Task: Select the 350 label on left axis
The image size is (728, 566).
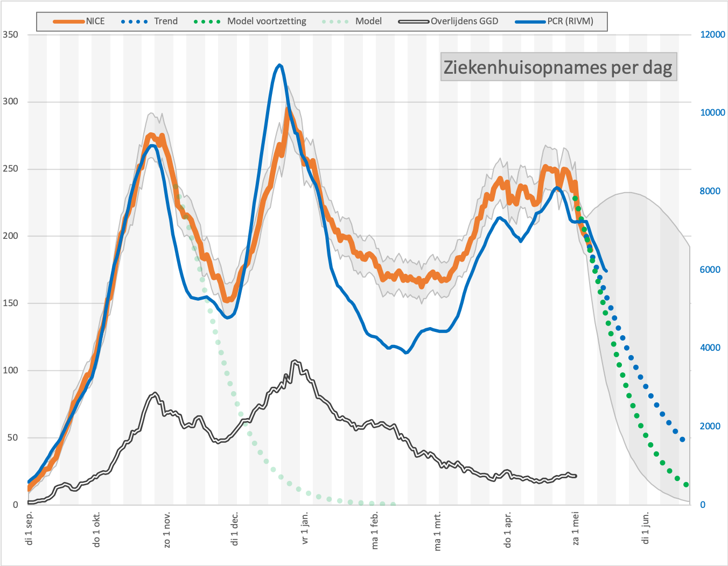Action: (10, 34)
